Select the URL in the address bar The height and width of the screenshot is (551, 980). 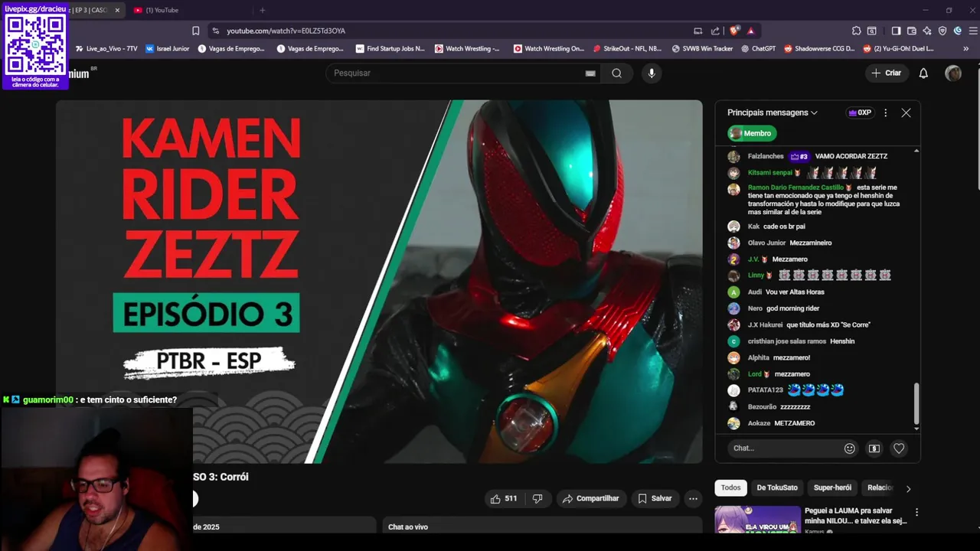pyautogui.click(x=286, y=31)
